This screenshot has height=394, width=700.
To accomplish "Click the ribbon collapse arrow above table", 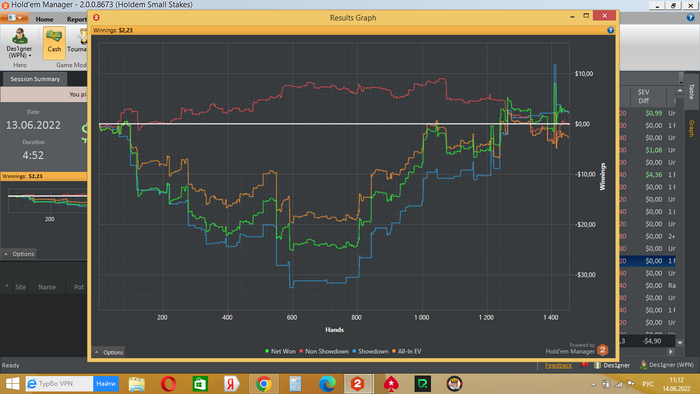I will click(x=681, y=79).
